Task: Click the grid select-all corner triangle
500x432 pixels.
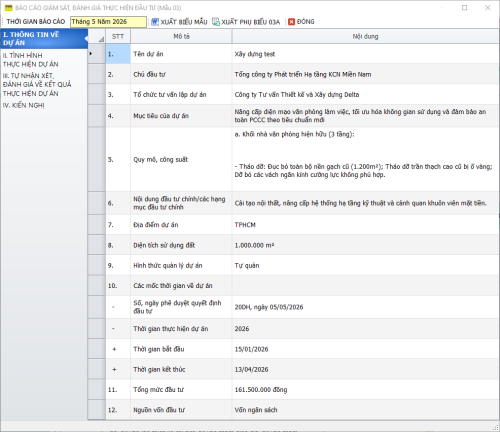Action: point(101,39)
